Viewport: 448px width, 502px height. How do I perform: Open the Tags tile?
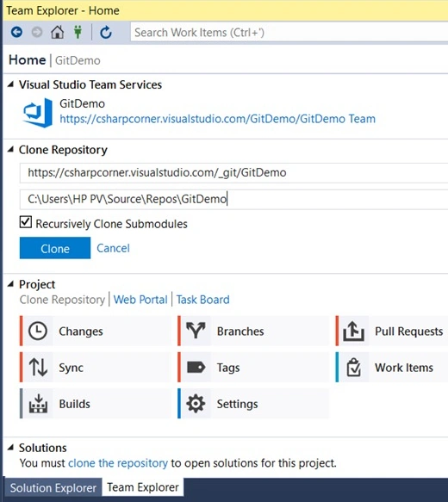click(x=253, y=367)
